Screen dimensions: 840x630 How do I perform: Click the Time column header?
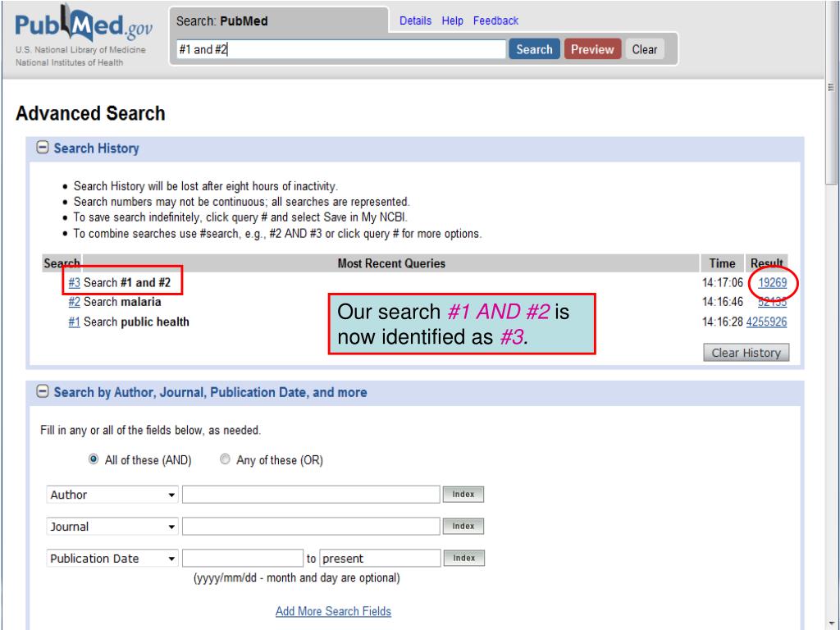click(x=722, y=263)
